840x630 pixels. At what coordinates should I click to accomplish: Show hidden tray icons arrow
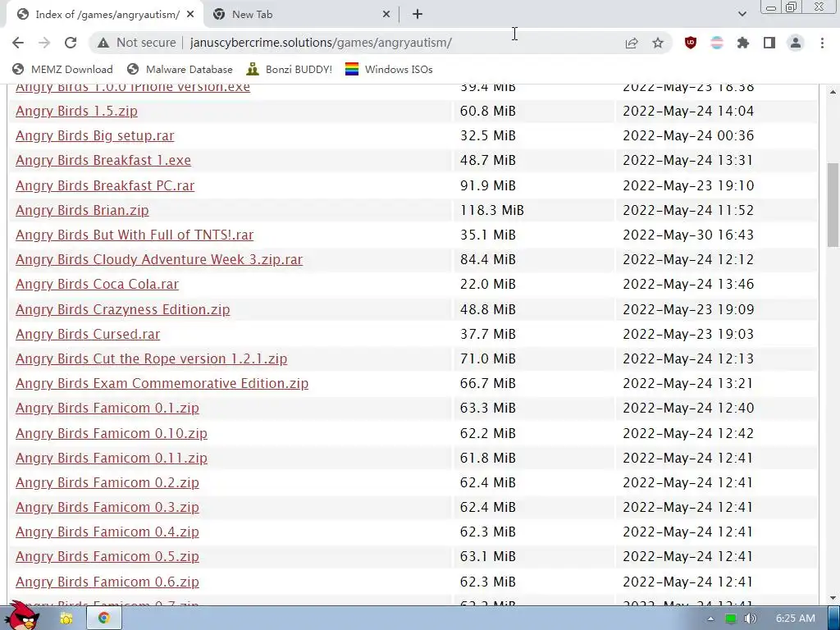coord(710,619)
